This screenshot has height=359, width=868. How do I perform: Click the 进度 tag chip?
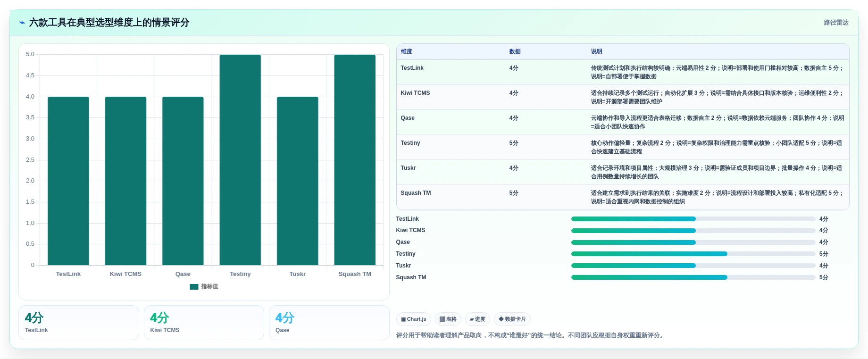coord(477,319)
